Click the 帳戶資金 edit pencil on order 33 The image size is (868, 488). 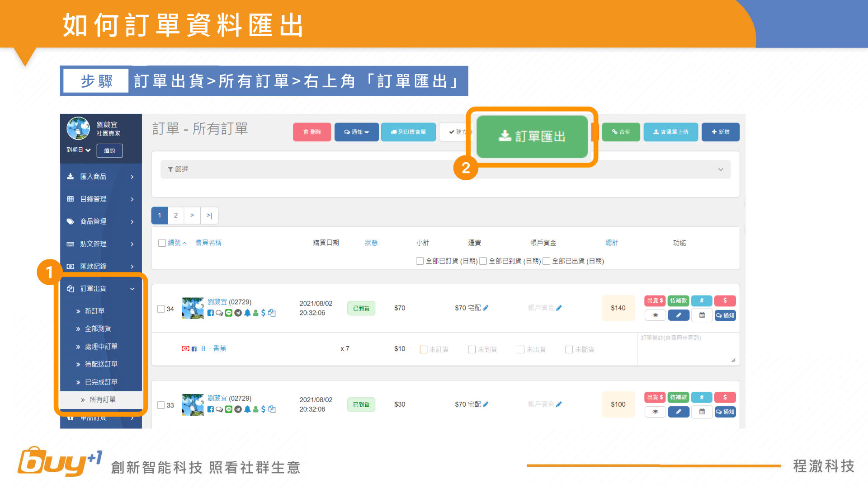(559, 404)
